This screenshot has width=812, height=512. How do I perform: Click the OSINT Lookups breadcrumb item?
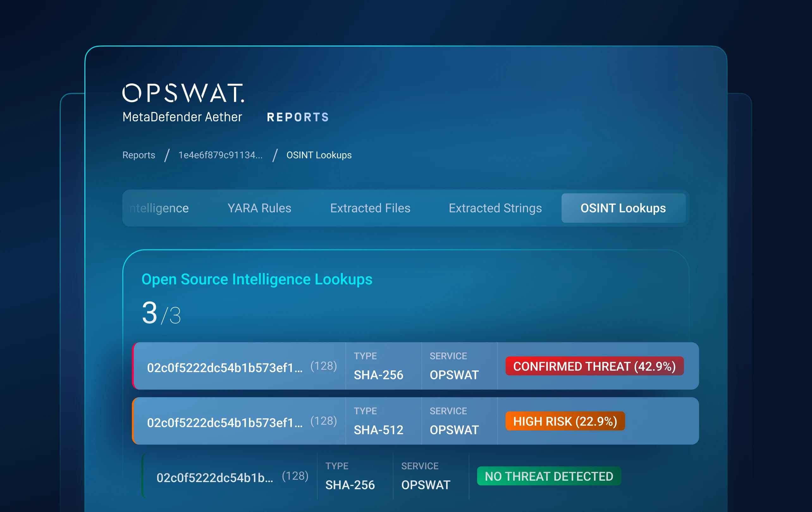coord(319,155)
